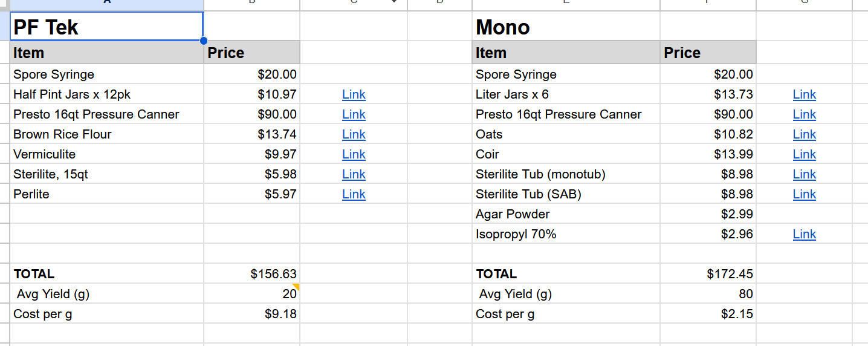868x346 pixels.
Task: Open the Isopropyl 70% link
Action: pos(805,234)
